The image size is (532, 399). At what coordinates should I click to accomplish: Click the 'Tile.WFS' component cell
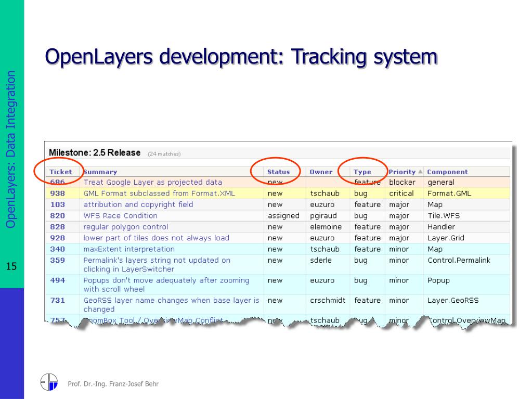coord(444,216)
